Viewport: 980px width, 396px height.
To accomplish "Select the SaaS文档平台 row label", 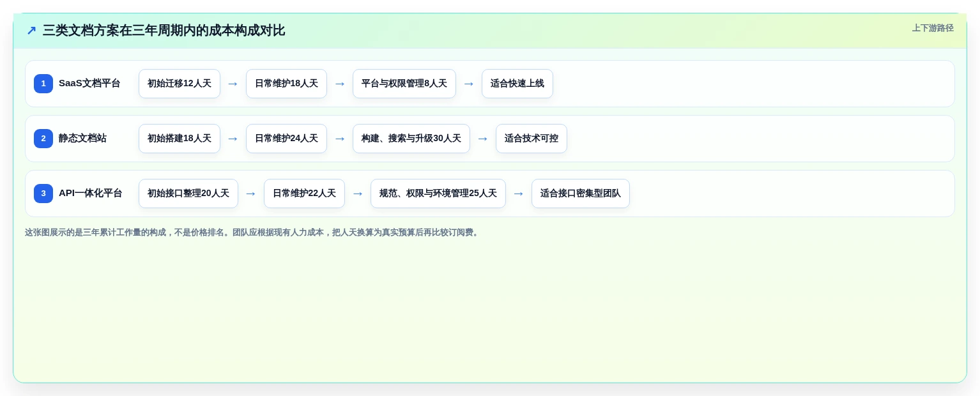I will [x=89, y=84].
